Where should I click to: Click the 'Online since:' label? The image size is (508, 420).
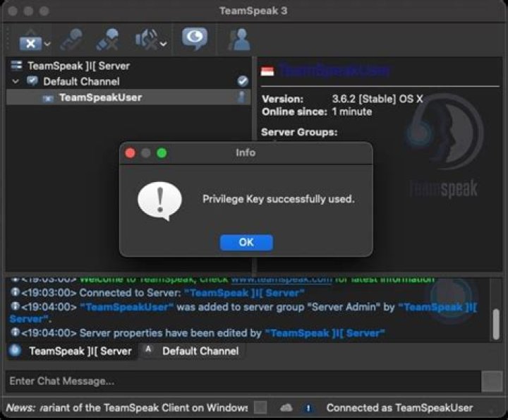tap(294, 112)
